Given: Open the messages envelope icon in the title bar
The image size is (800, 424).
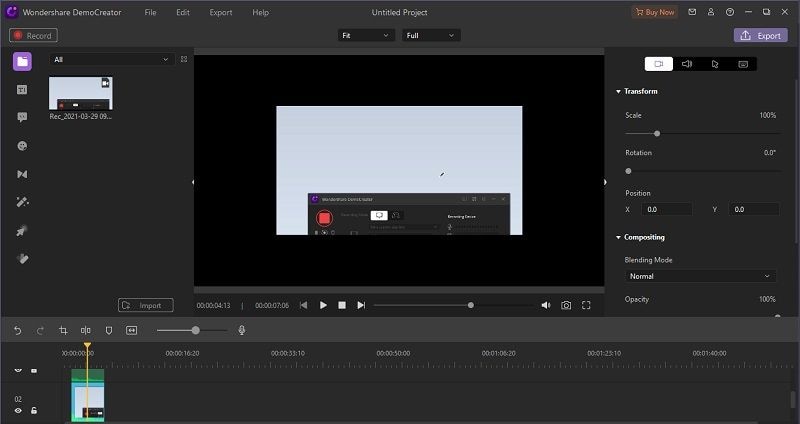Looking at the screenshot, I should click(x=692, y=12).
